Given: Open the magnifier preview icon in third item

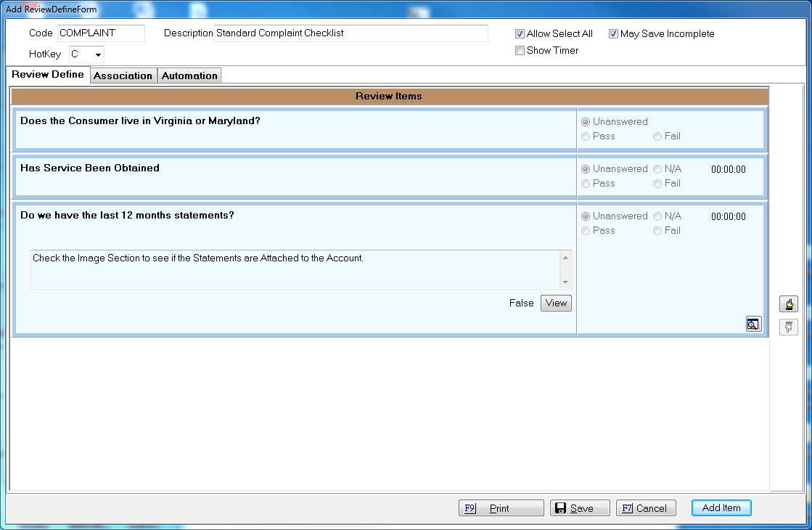Looking at the screenshot, I should 753,325.
